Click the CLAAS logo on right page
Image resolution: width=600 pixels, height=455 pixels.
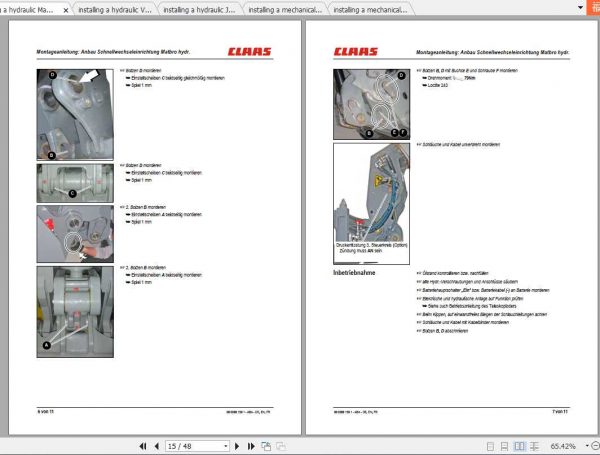355,52
